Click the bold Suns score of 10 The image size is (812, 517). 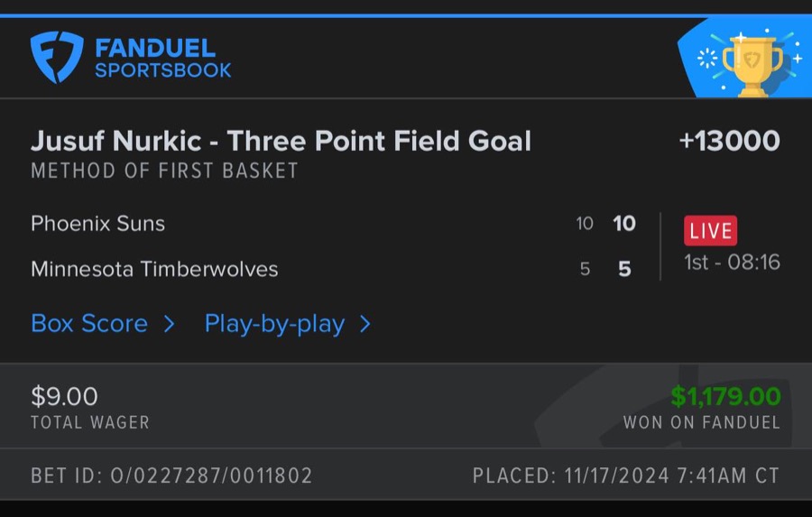(x=624, y=224)
